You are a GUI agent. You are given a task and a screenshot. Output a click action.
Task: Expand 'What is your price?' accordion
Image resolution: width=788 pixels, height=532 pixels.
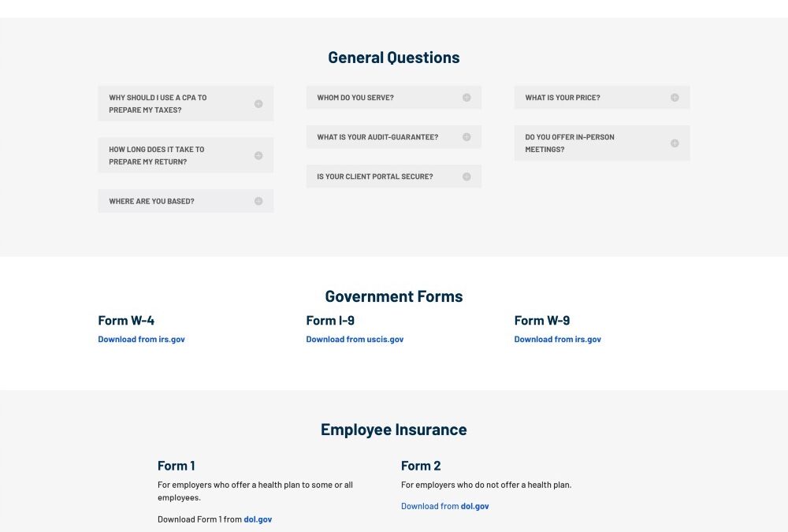tap(563, 98)
